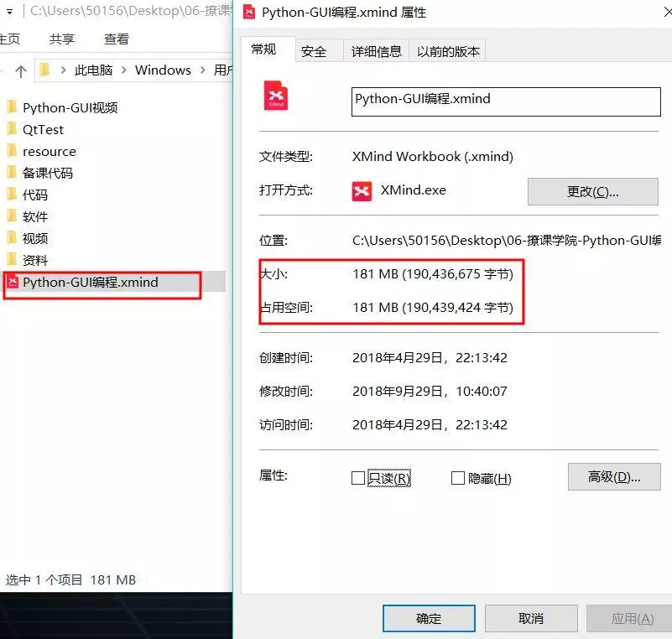The image size is (672, 639).
Task: Expand chevron before 此电脑 in address bar
Action: coord(64,70)
